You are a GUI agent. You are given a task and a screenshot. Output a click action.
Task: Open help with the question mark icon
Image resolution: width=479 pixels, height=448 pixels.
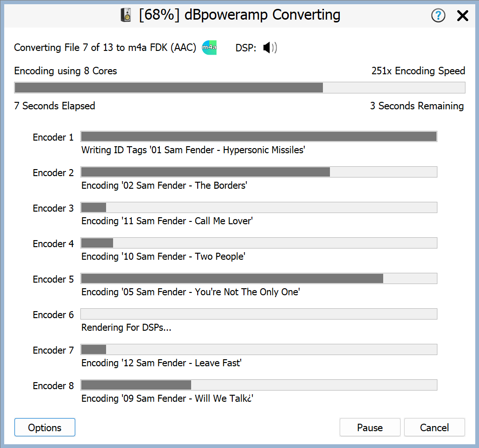(x=438, y=16)
